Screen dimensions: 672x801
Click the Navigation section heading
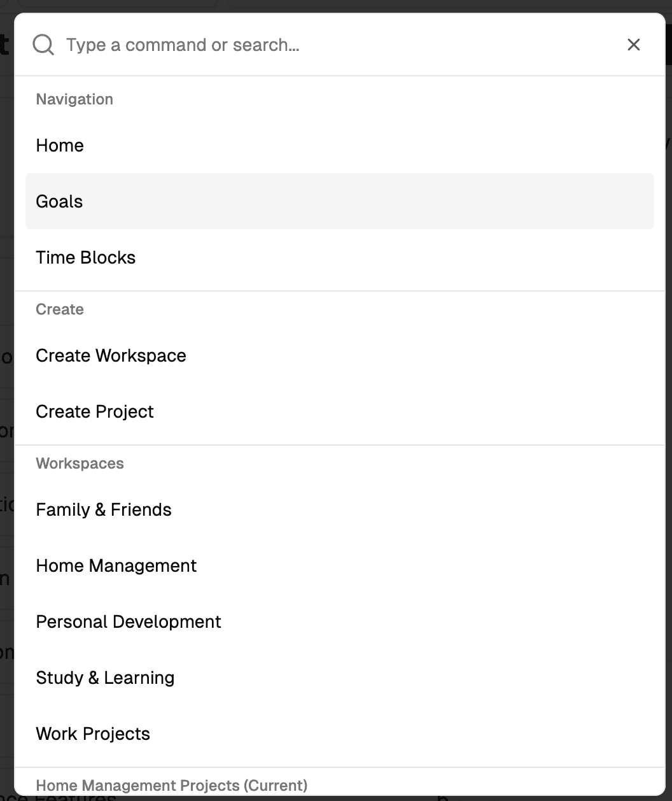(74, 99)
